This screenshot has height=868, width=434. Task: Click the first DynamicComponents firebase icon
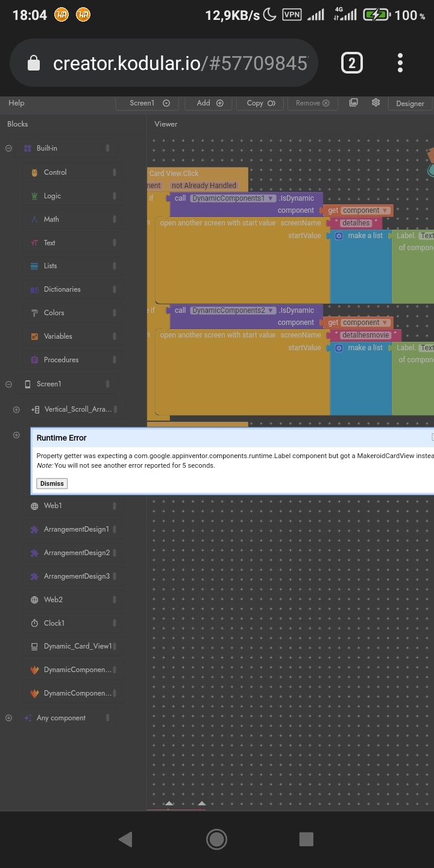[x=34, y=670]
